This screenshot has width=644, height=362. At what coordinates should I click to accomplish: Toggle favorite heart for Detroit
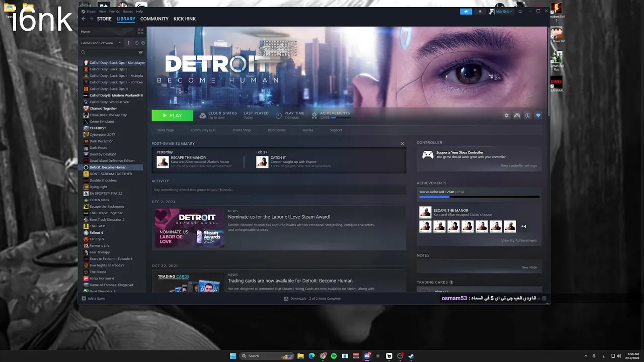pyautogui.click(x=538, y=116)
